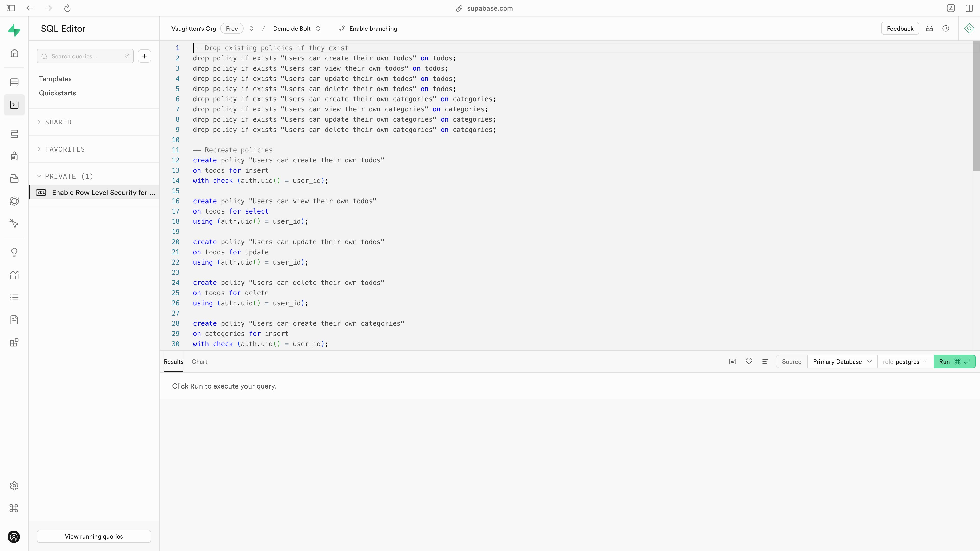Open the Logs list icon
The image size is (980, 551).
[x=14, y=297]
